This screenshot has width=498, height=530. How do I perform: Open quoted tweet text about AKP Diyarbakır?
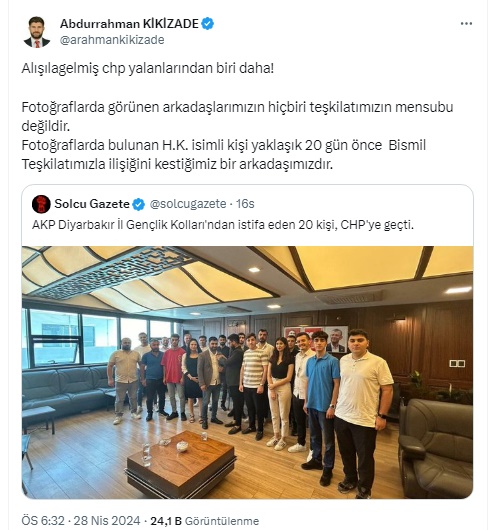(x=223, y=225)
